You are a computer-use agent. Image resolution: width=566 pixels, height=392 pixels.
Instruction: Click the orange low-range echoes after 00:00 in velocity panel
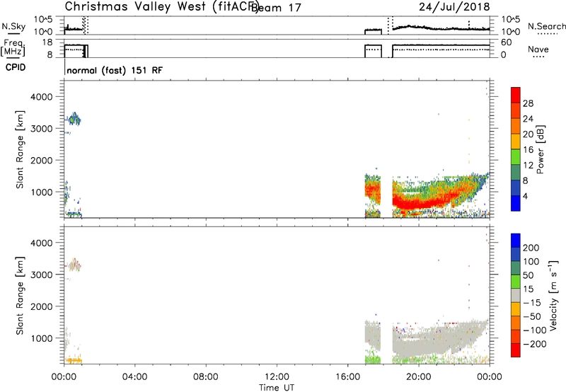(x=74, y=360)
